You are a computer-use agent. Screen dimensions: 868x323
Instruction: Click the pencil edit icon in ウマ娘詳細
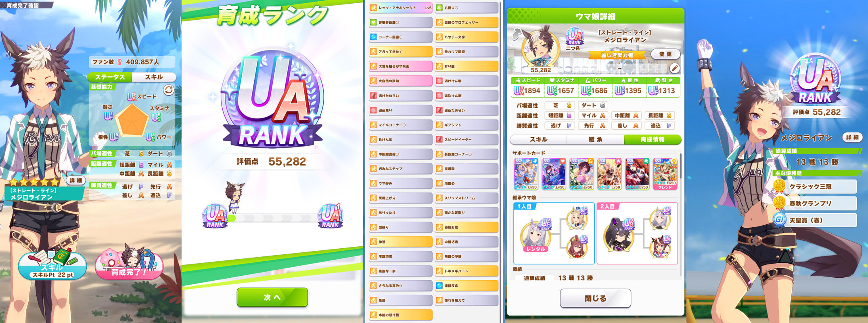tap(674, 68)
